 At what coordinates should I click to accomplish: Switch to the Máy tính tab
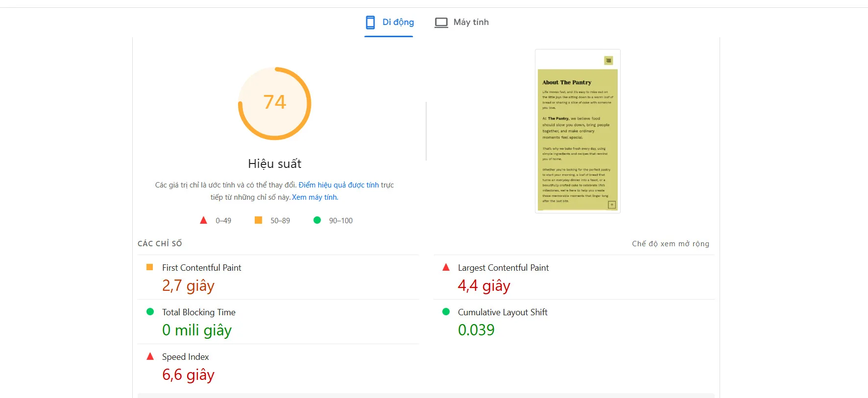(x=461, y=23)
